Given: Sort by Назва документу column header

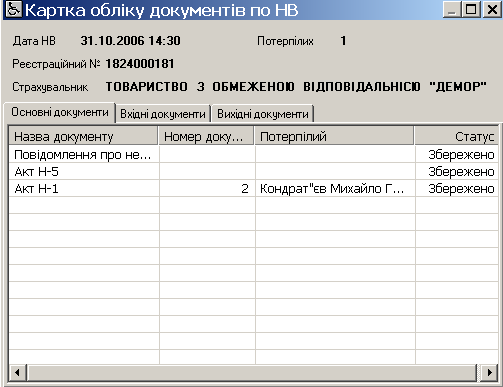Looking at the screenshot, I should 83,136.
